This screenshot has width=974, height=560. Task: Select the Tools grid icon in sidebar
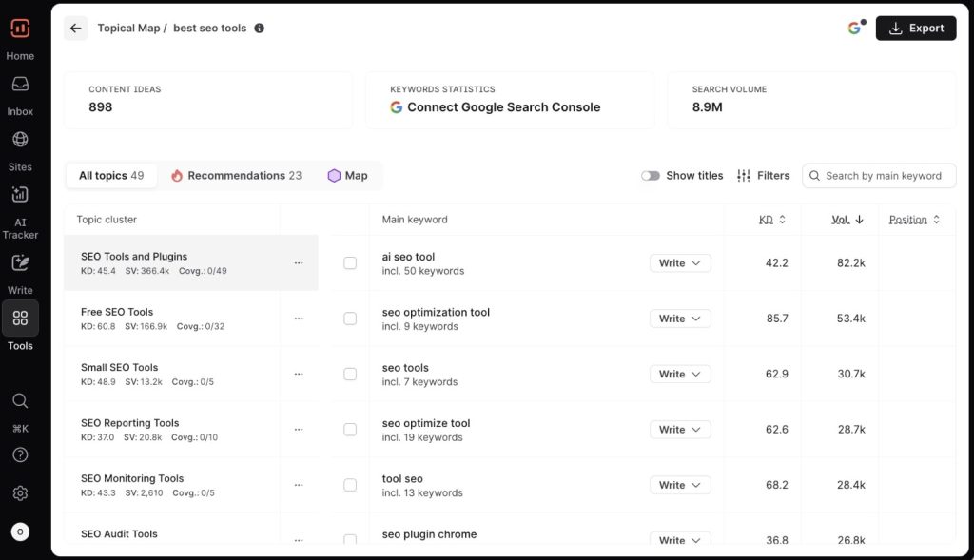(20, 318)
